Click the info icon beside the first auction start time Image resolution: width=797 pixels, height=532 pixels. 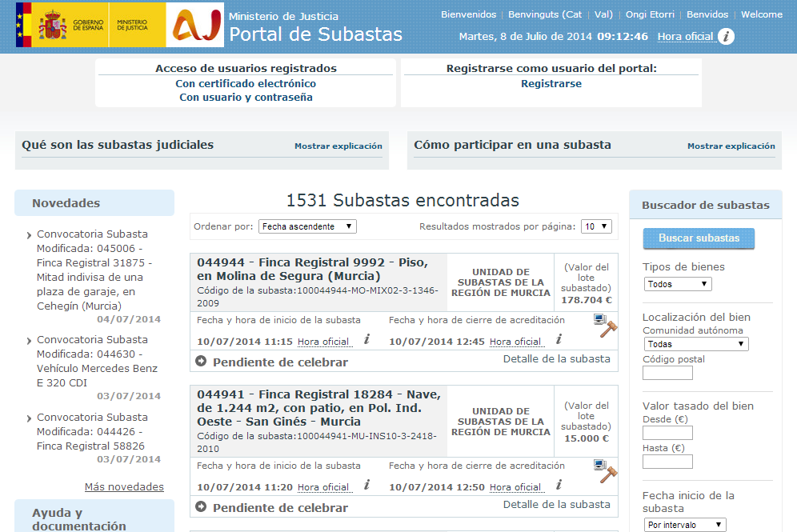click(x=367, y=338)
